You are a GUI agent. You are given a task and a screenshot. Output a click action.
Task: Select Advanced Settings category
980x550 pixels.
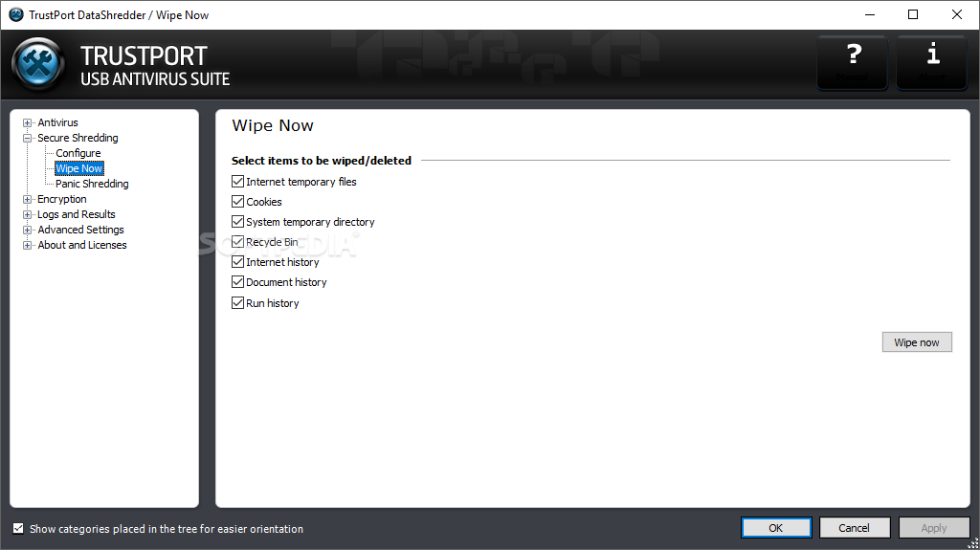pos(80,230)
